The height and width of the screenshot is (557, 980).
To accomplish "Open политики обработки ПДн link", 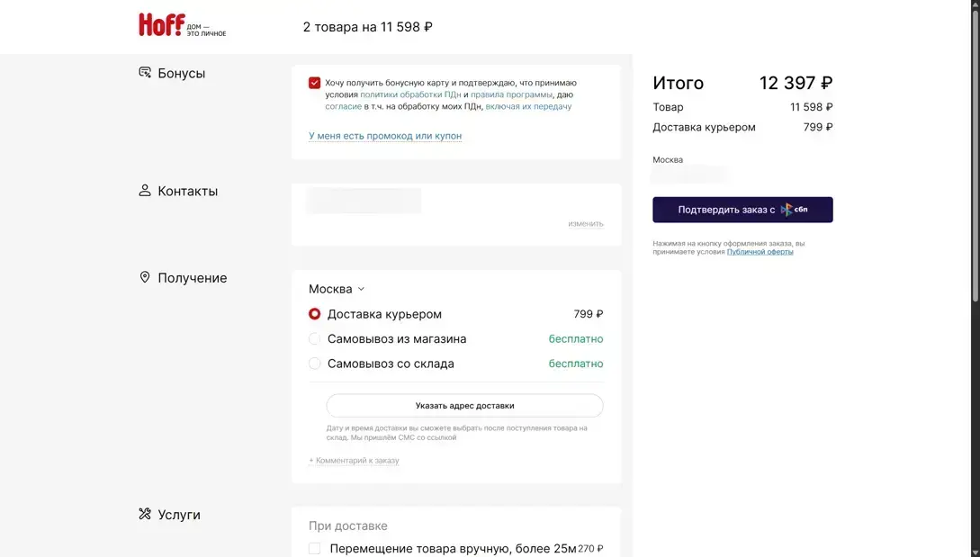I will (410, 94).
